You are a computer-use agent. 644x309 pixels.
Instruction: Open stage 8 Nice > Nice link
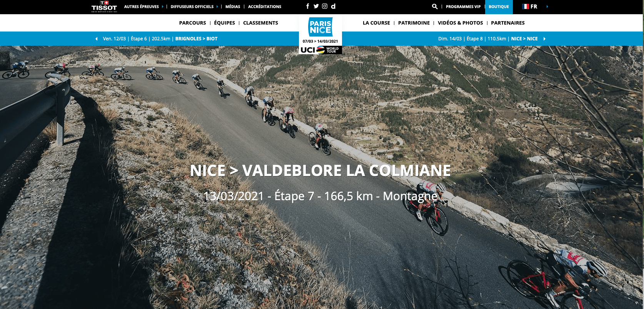pos(488,39)
